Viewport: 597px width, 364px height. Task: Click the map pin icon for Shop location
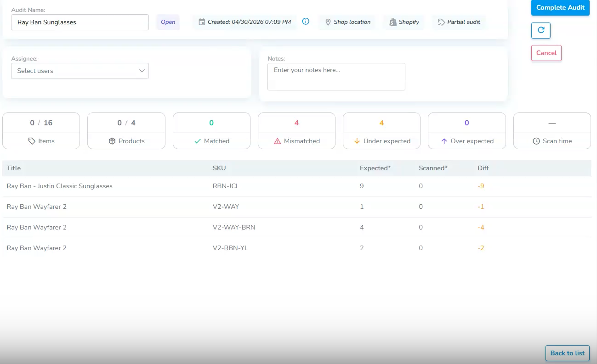[x=328, y=22]
